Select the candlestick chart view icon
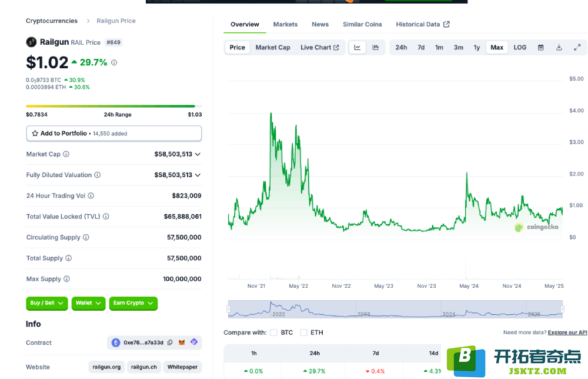Screen dimensions: 588x379 375,47
